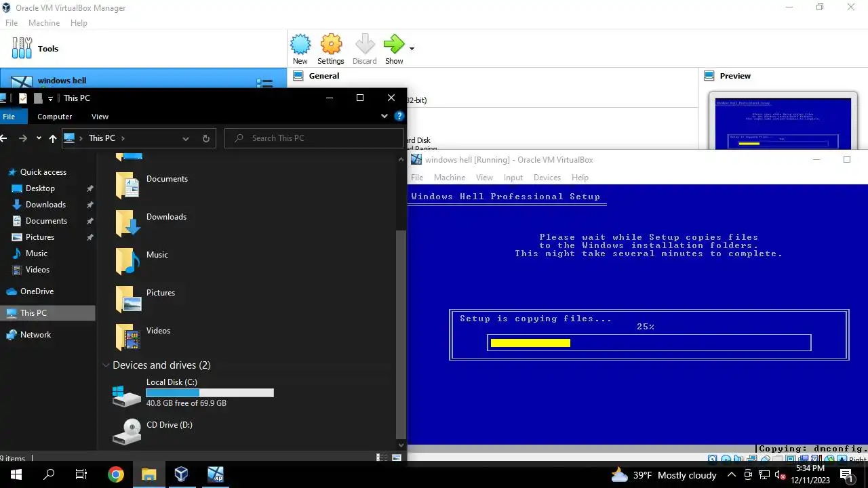
Task: Open Machine menu in VirtualBox Manager
Action: [x=44, y=23]
